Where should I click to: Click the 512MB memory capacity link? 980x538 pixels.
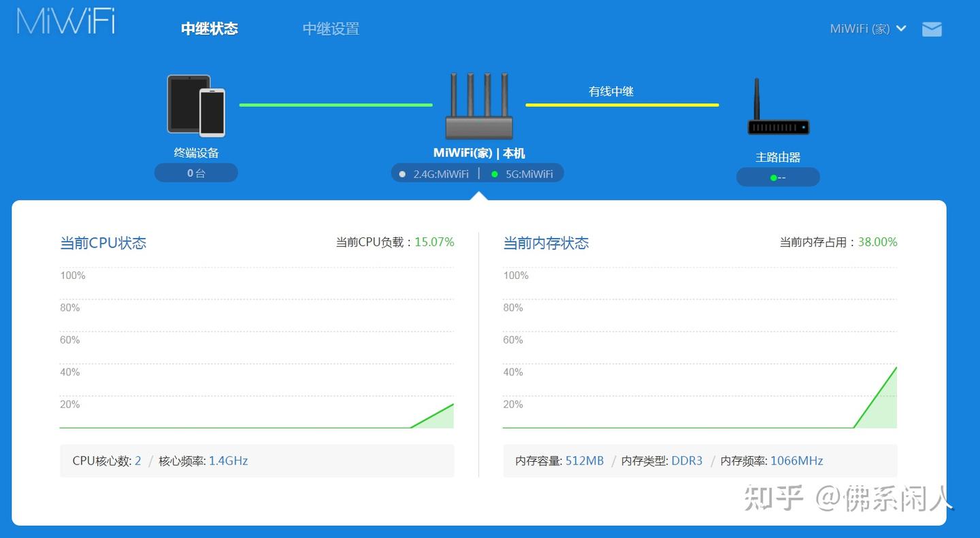click(x=584, y=460)
